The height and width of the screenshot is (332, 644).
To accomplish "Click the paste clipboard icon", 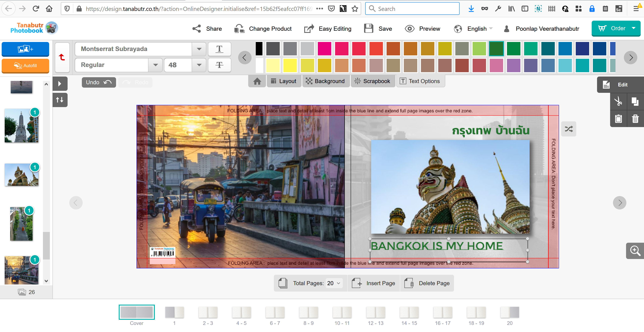I will tap(618, 119).
